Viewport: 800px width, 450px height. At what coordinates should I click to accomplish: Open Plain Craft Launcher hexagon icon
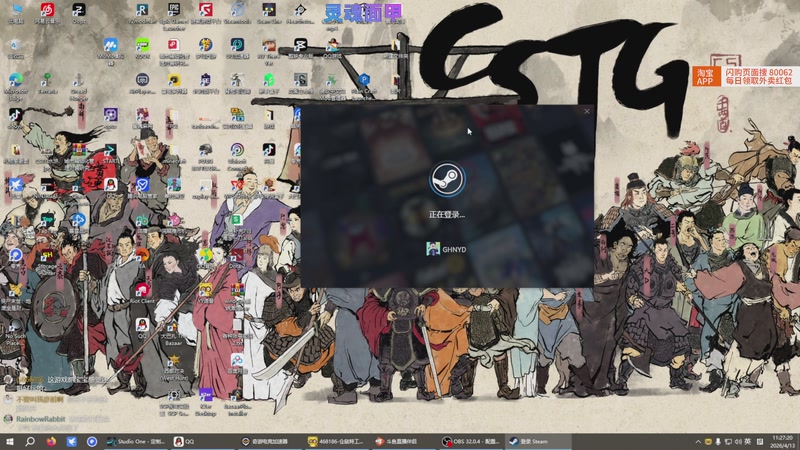364,84
